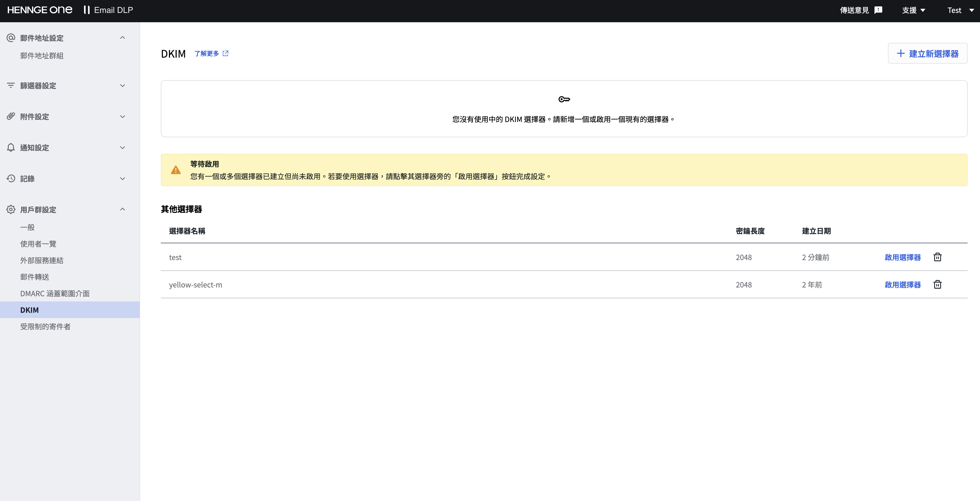Enable the test selector with 啟用選擇器

tap(902, 257)
